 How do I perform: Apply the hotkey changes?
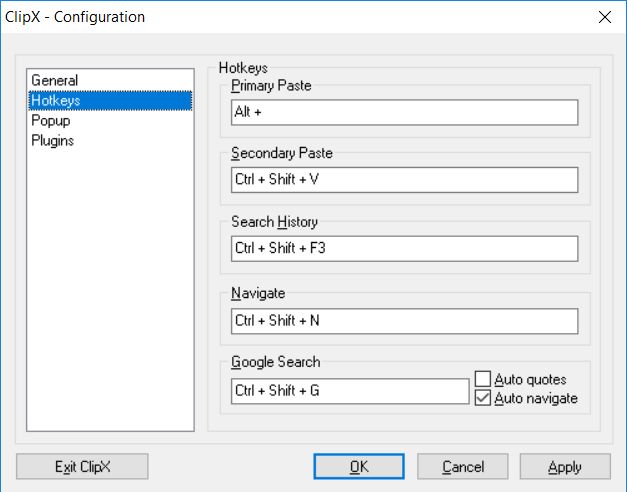pos(564,467)
